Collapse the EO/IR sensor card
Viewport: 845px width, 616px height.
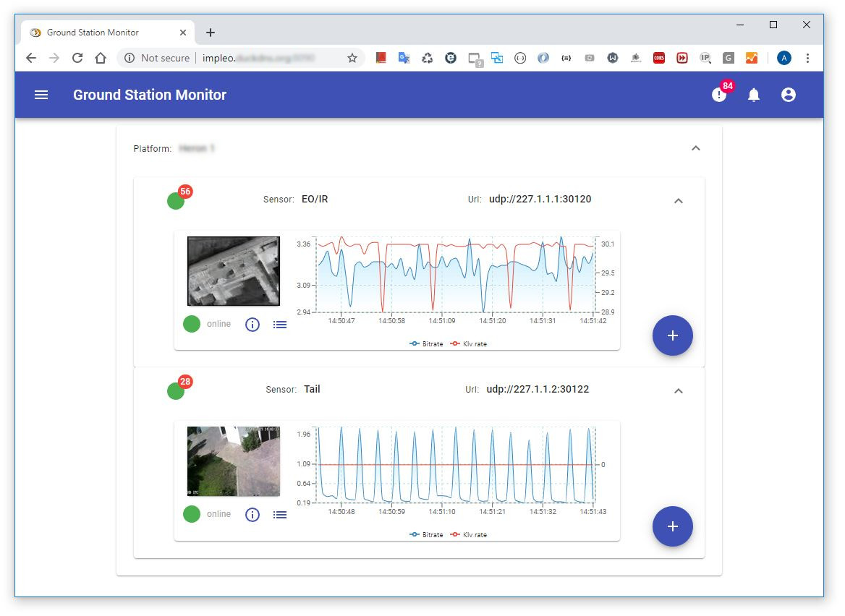[x=678, y=200]
